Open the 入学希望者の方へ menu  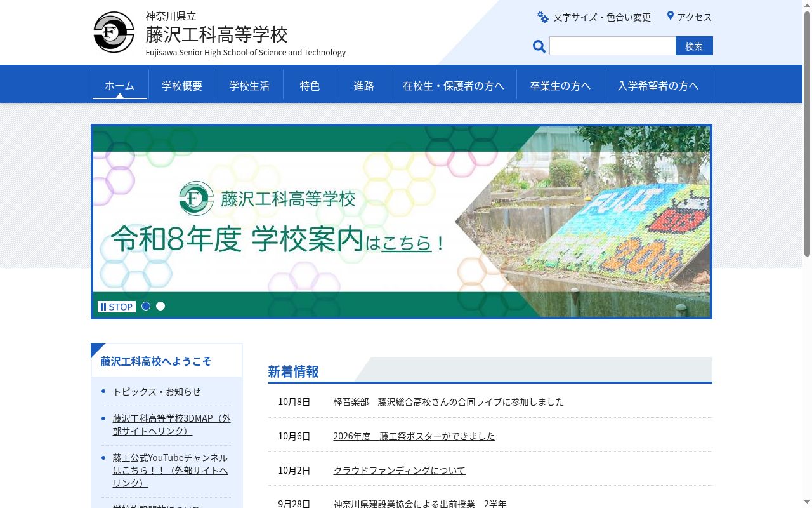click(x=658, y=85)
